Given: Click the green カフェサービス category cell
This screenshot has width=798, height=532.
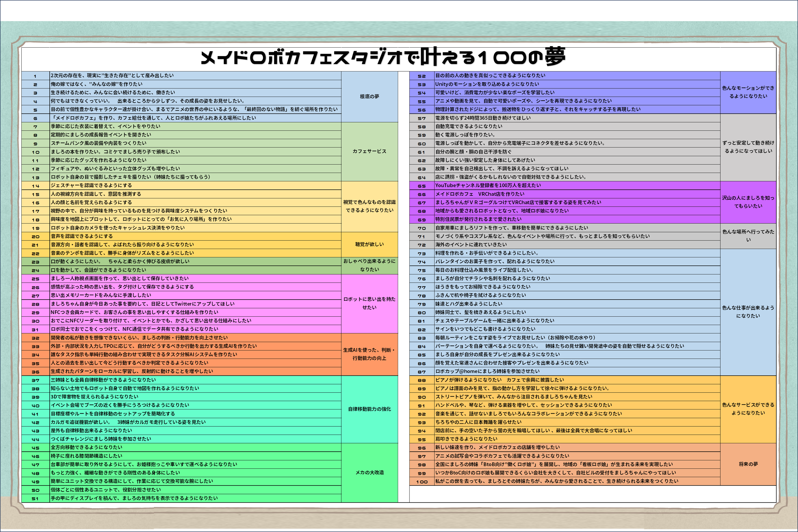Looking at the screenshot, I should tap(369, 151).
